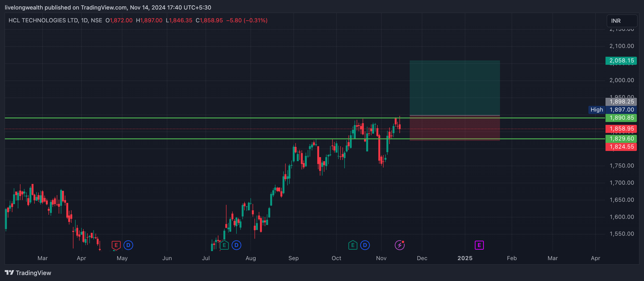Click the low value L1,846.35
Image resolution: width=644 pixels, height=281 pixels.
179,20
